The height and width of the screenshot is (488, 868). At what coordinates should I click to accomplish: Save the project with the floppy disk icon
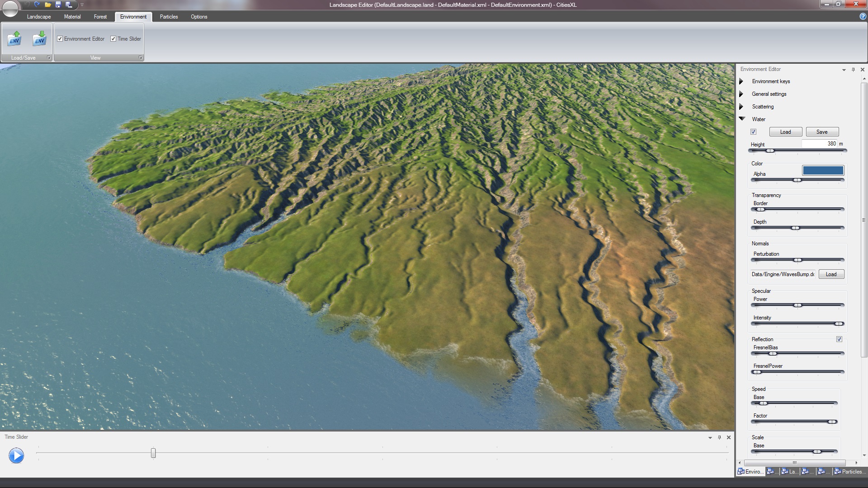click(58, 5)
